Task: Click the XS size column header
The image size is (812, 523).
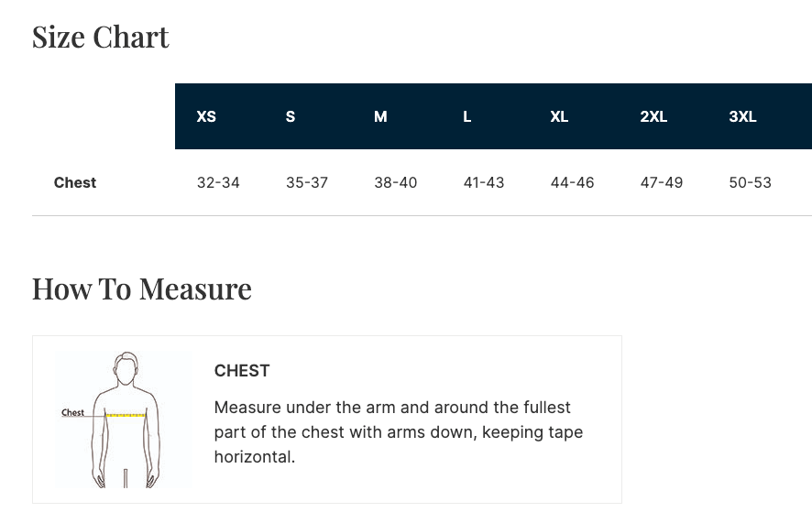Action: tap(206, 117)
